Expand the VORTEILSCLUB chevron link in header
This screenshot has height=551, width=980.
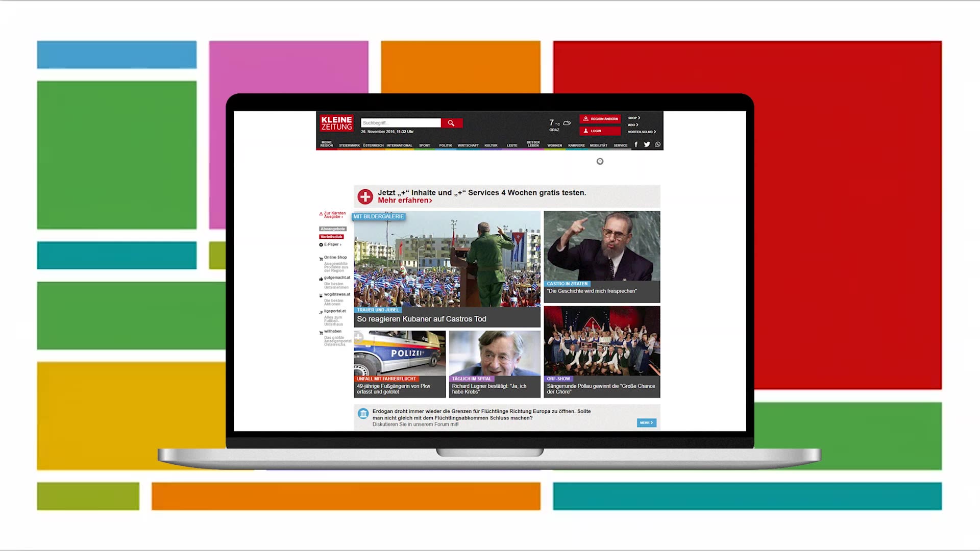click(642, 132)
